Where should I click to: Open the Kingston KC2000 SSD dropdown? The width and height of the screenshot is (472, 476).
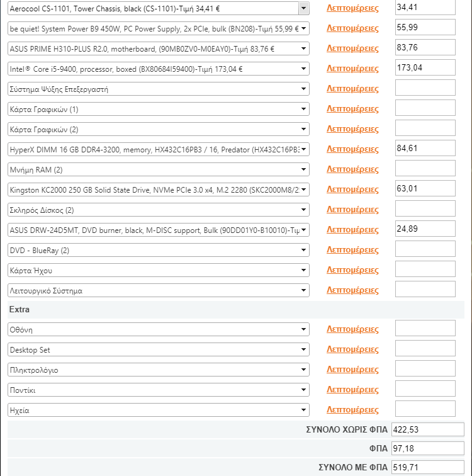tap(159, 190)
